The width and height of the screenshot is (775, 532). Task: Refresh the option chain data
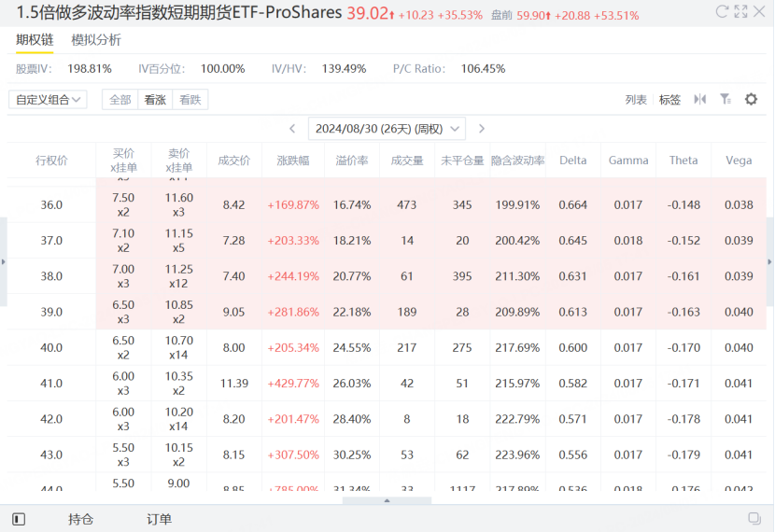click(722, 11)
